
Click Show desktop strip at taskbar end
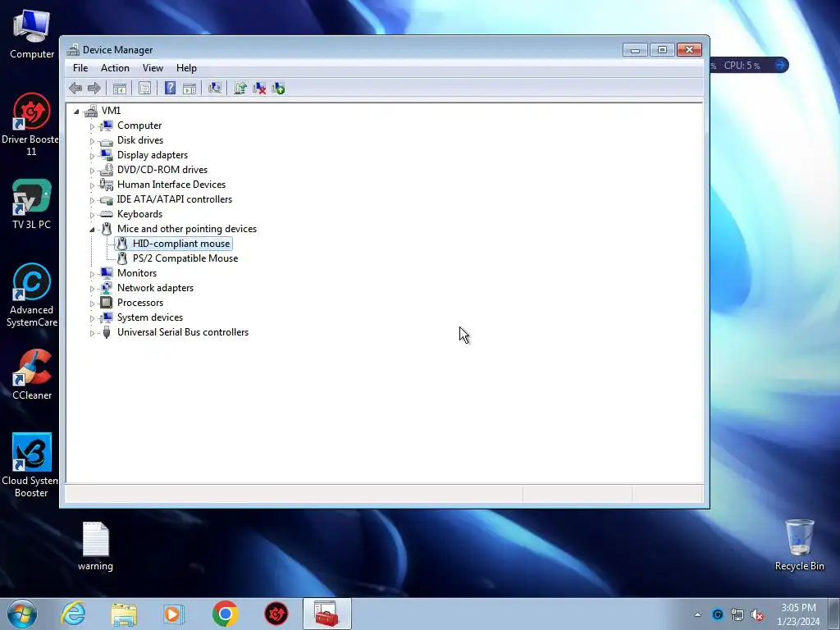(834, 614)
